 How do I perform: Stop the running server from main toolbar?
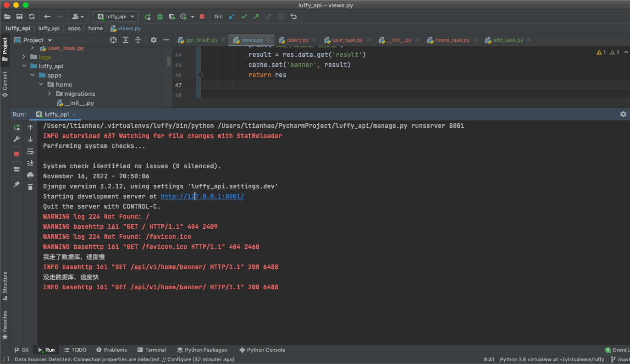(x=202, y=17)
